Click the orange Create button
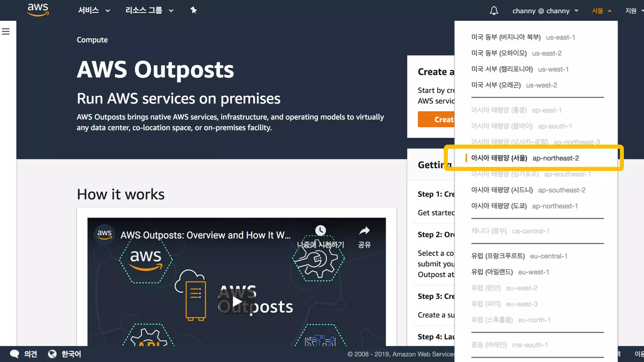 [x=436, y=119]
